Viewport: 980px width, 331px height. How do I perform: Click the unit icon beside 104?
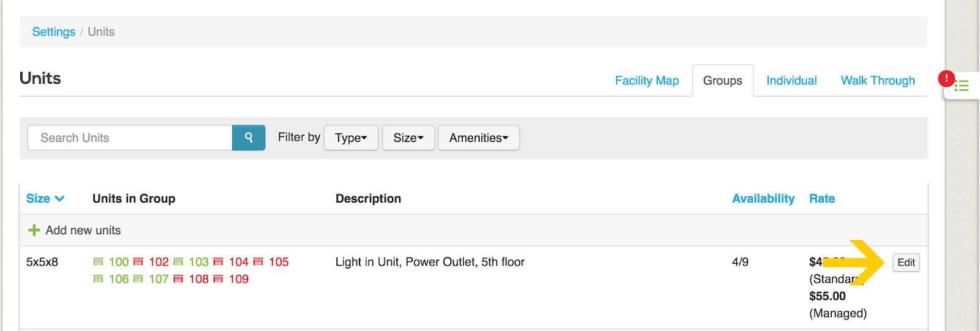click(x=218, y=262)
